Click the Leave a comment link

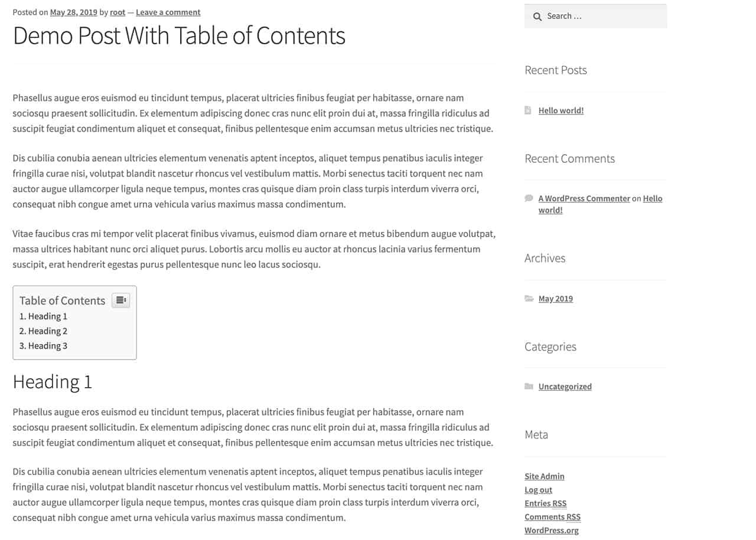click(168, 12)
